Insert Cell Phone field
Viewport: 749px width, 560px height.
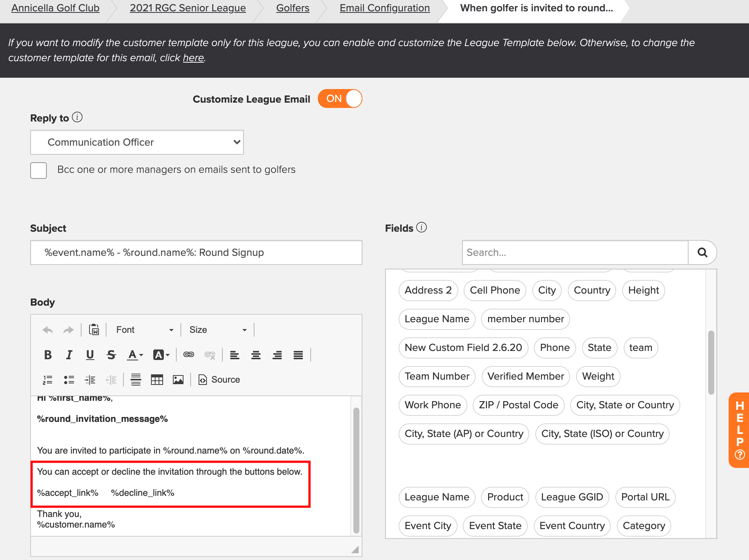(x=495, y=290)
